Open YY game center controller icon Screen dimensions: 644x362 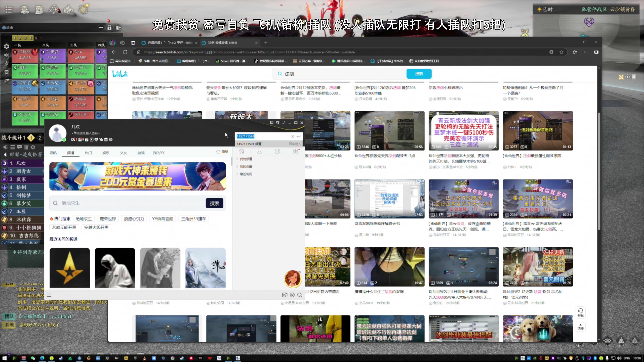tap(73, 140)
